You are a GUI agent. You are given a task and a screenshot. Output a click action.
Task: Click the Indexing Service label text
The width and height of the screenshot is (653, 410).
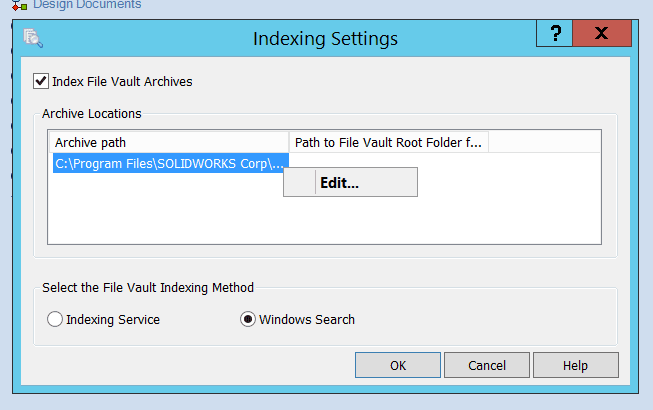click(113, 320)
